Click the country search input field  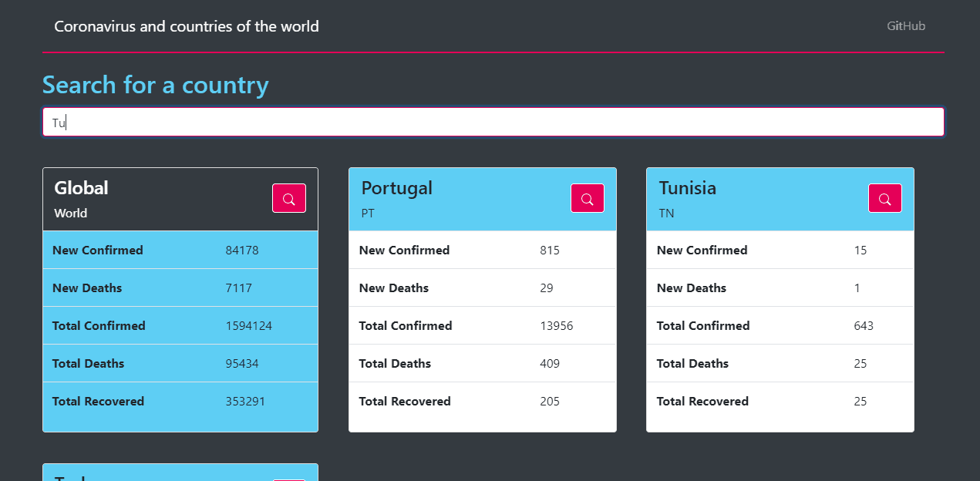493,122
